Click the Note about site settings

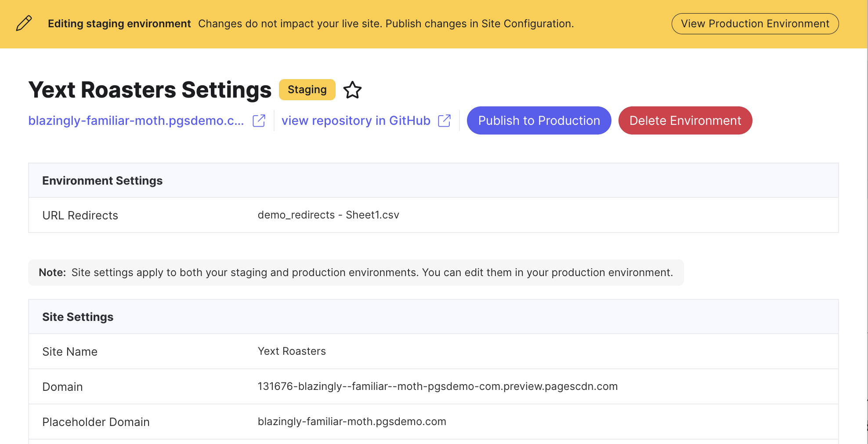(x=355, y=273)
